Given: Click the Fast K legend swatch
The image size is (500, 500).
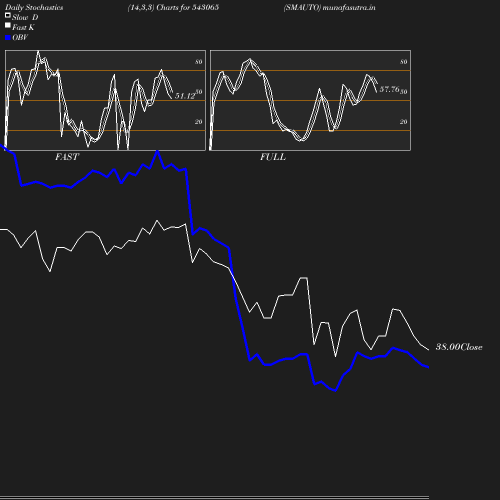Looking at the screenshot, I should click(x=8, y=25).
